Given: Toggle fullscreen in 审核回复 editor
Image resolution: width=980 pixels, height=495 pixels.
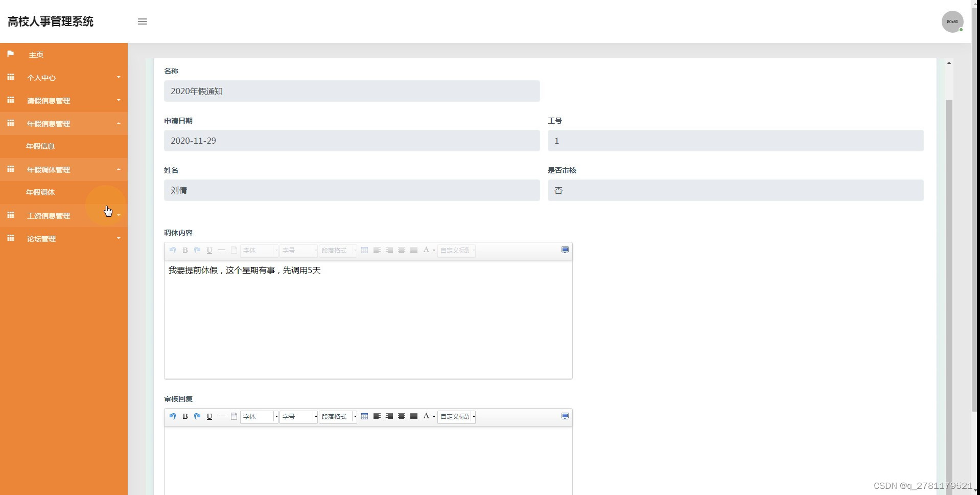Looking at the screenshot, I should (x=565, y=416).
